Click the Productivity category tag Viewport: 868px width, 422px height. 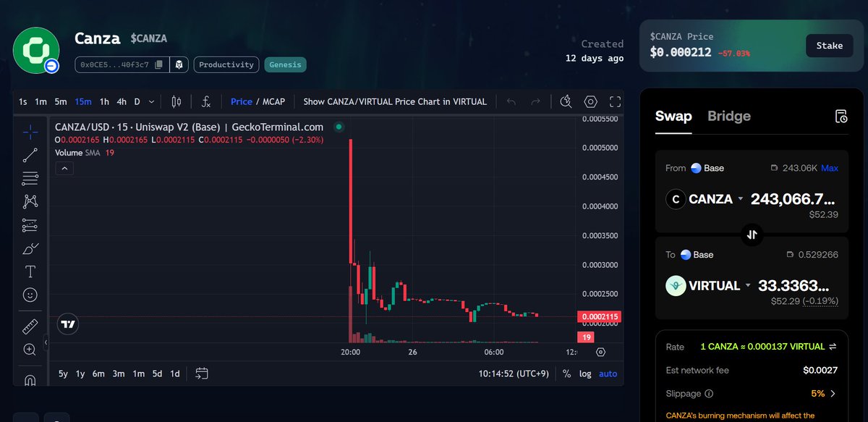[226, 64]
